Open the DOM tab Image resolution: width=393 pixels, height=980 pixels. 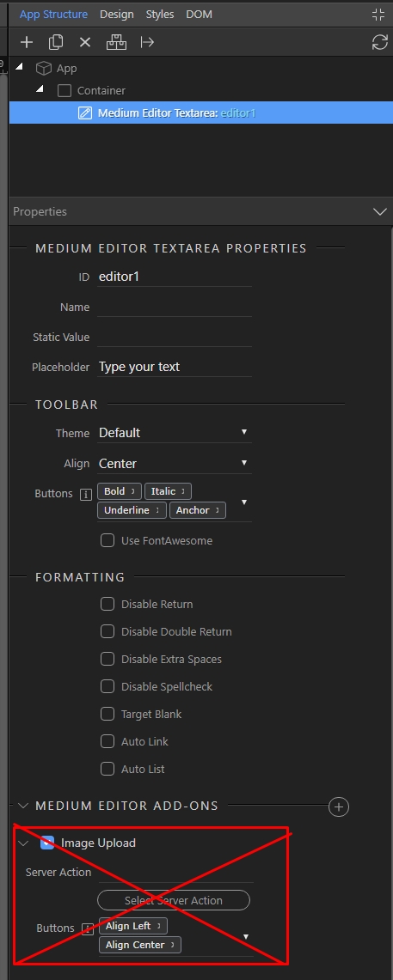coord(199,14)
